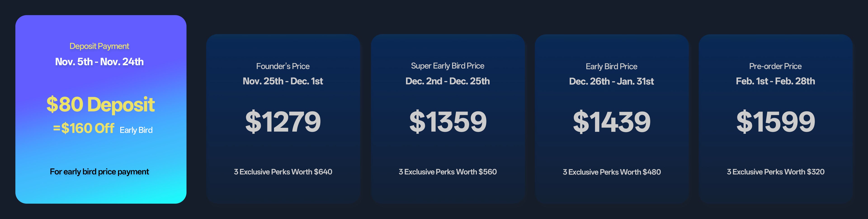Click "For early bird price payment" text
The height and width of the screenshot is (219, 868).
99,172
